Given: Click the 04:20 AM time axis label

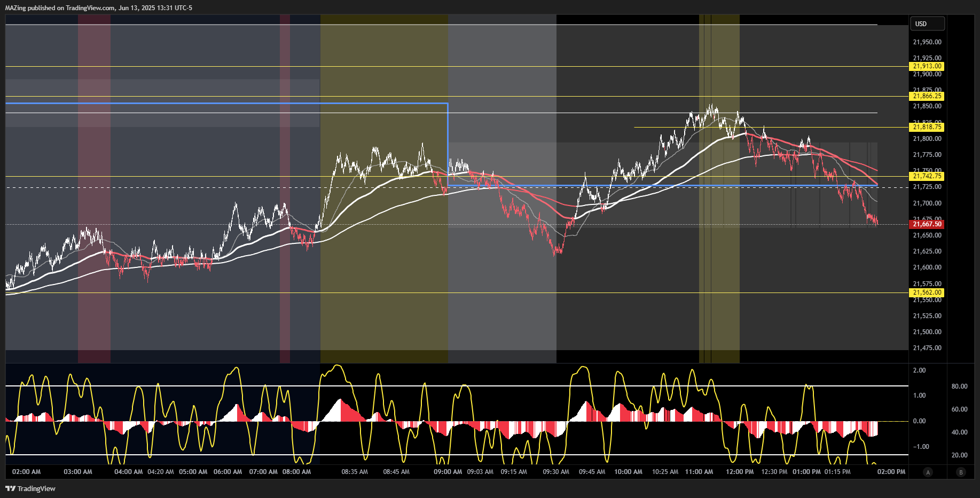Looking at the screenshot, I should click(161, 472).
